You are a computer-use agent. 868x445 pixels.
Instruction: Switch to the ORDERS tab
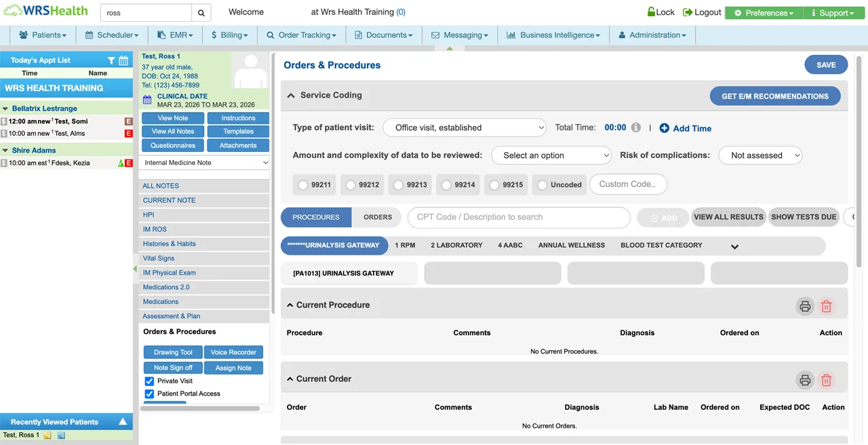click(x=377, y=217)
